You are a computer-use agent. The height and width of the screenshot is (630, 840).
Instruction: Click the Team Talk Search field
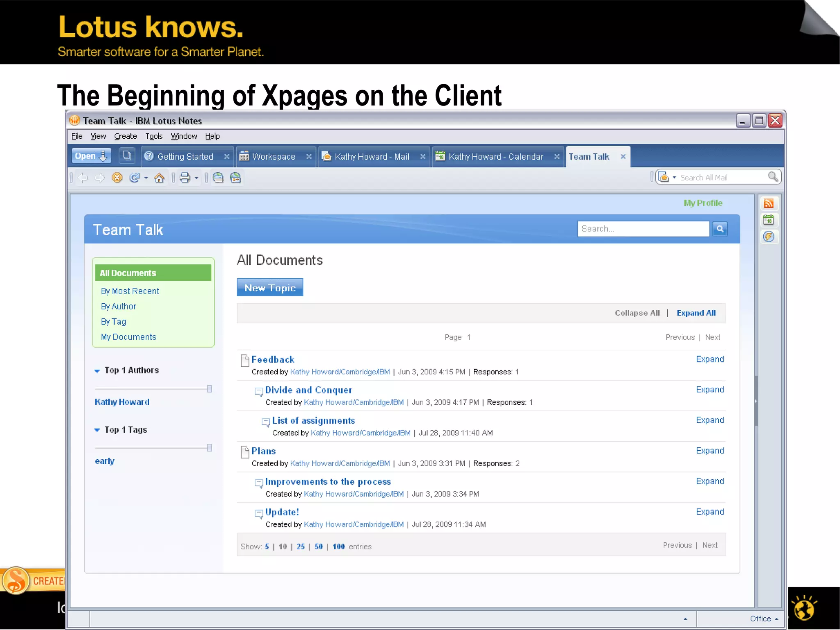(644, 229)
